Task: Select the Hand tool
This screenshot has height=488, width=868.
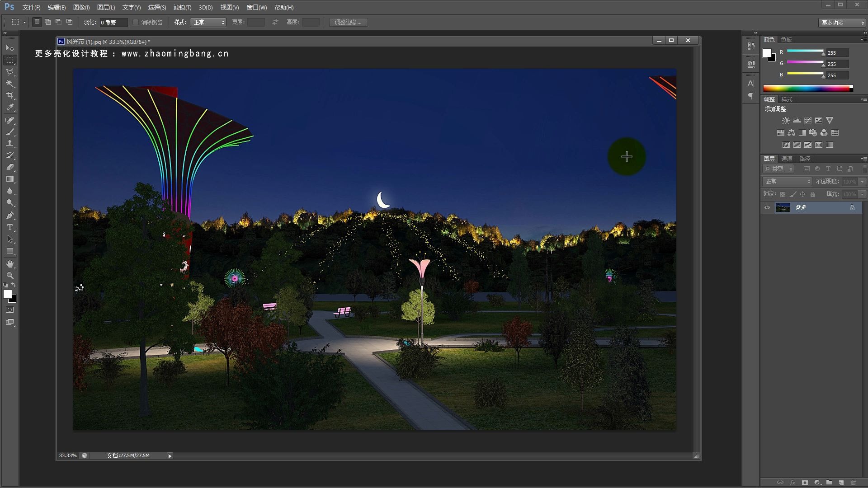Action: [x=10, y=264]
